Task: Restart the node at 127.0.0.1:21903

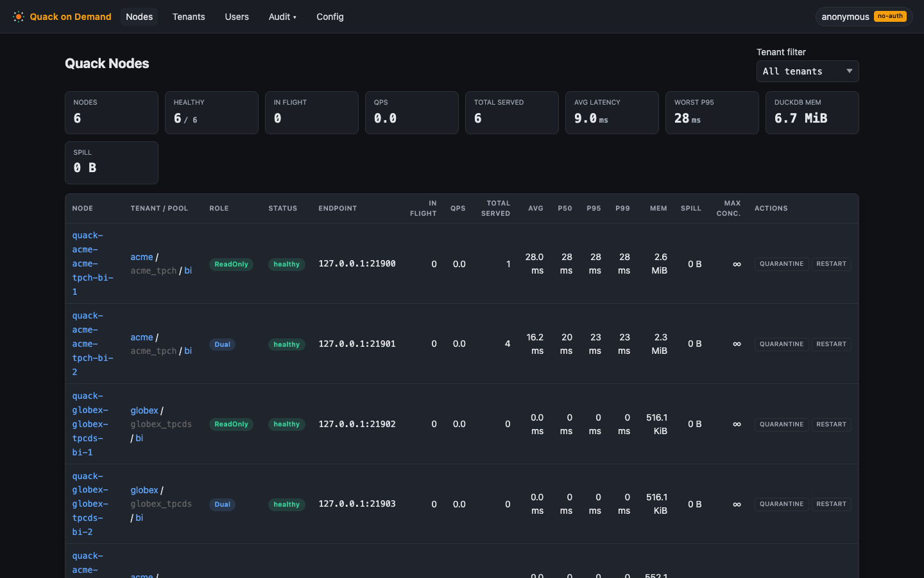Action: pyautogui.click(x=832, y=504)
